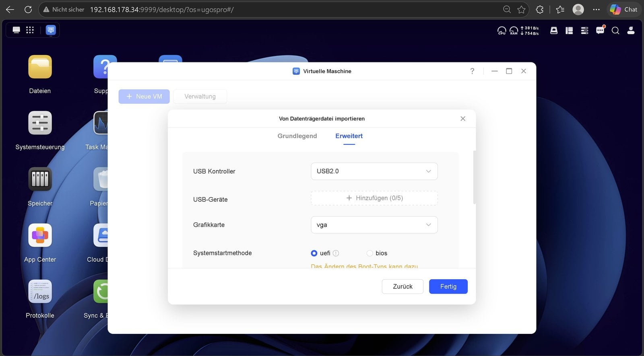644x356 pixels.
Task: Go back in the browser
Action: (x=10, y=9)
